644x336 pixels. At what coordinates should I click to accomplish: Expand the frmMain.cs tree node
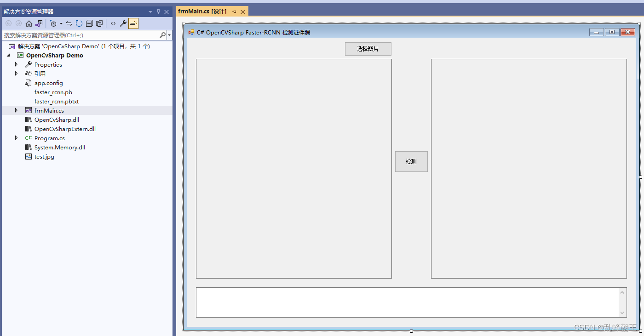(x=17, y=110)
